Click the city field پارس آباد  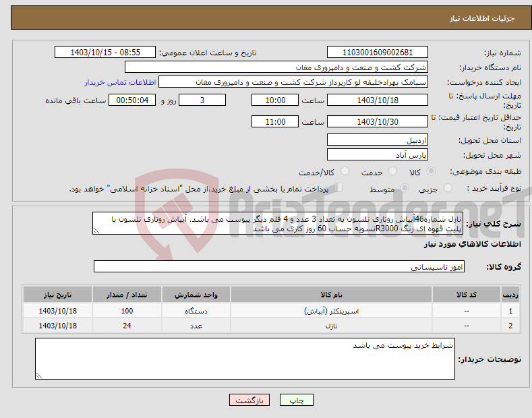coord(378,154)
